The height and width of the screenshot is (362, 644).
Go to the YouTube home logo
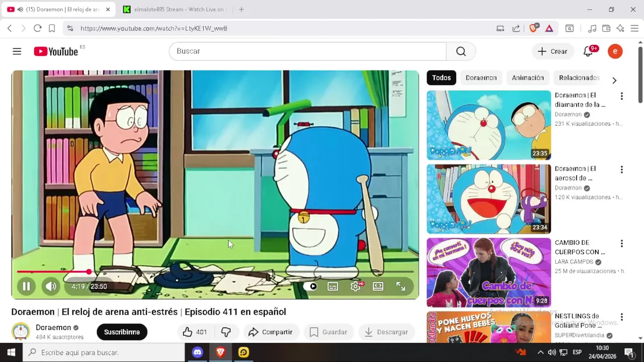[x=56, y=51]
